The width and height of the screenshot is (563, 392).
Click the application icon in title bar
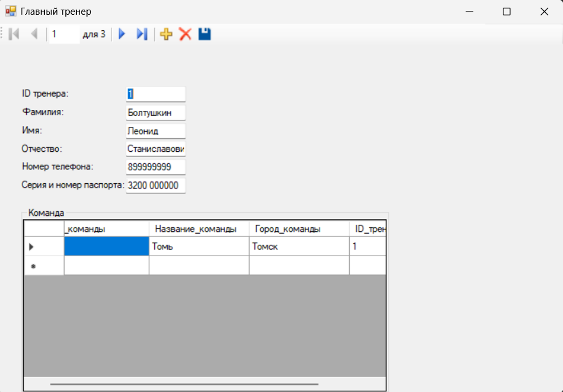pyautogui.click(x=10, y=12)
